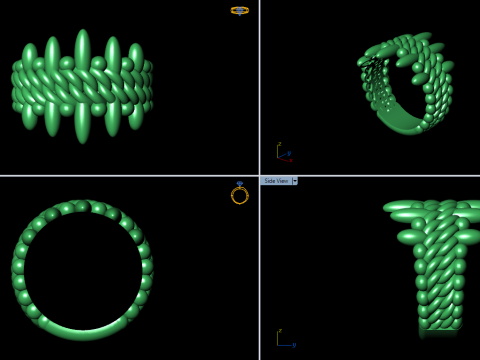Select the ring model in perspective viewport
Image resolution: width=480 pixels, height=360 pixels.
click(405, 83)
